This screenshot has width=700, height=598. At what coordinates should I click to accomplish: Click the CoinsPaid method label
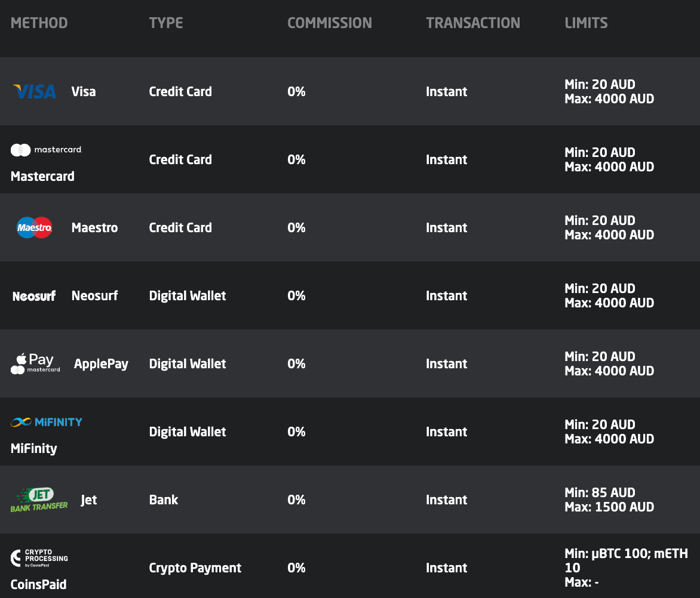click(x=38, y=585)
